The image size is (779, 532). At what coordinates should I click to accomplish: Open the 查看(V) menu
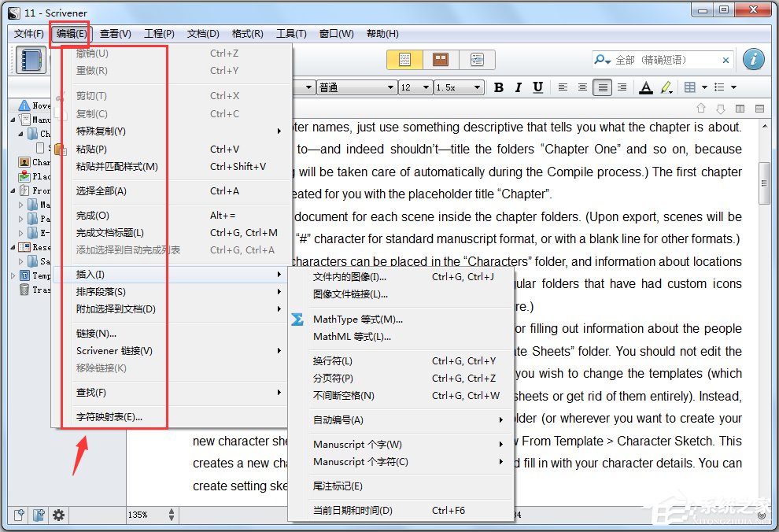(x=115, y=34)
